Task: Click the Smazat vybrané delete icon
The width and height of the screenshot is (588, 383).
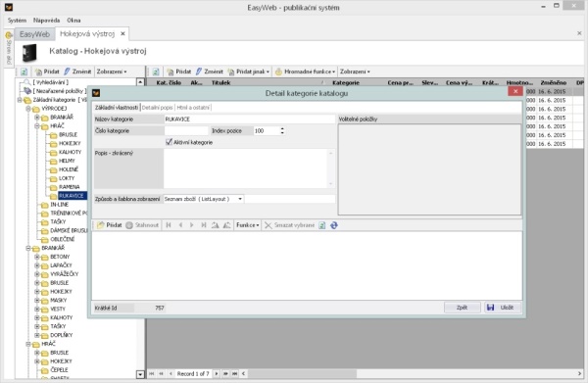Action: tap(269, 225)
